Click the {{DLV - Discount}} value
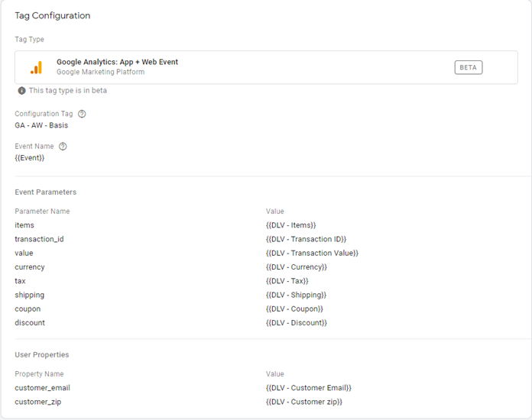The image size is (532, 420). (x=297, y=323)
